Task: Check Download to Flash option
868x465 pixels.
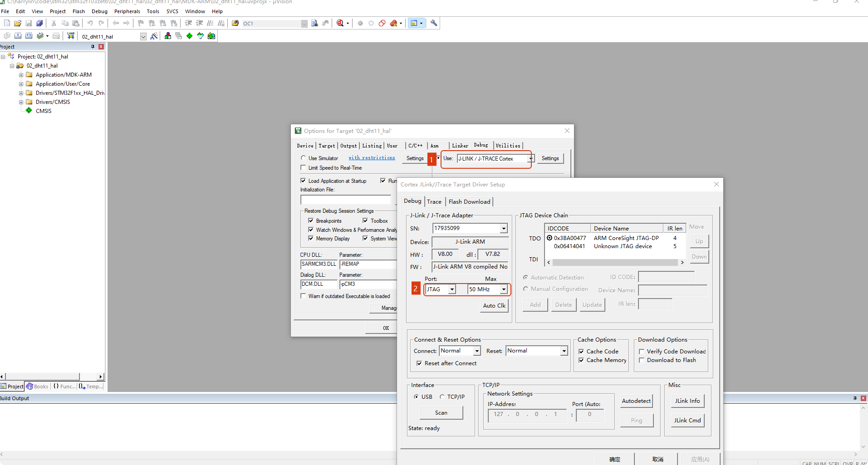Action: click(x=642, y=360)
